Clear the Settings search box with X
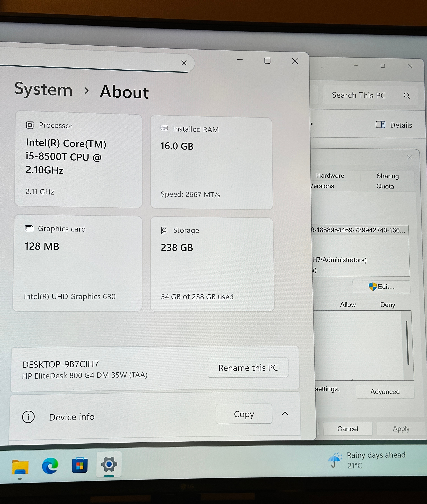427x504 pixels. (184, 63)
